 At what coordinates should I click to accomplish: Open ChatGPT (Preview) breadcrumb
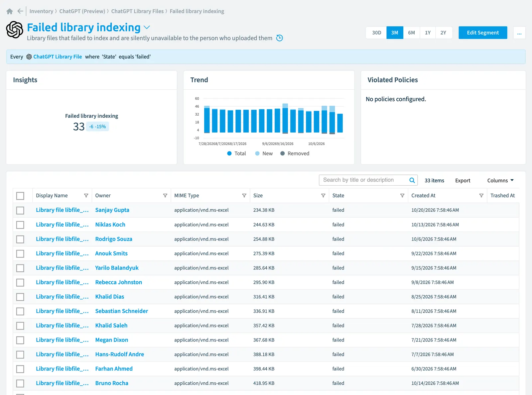[x=82, y=11]
